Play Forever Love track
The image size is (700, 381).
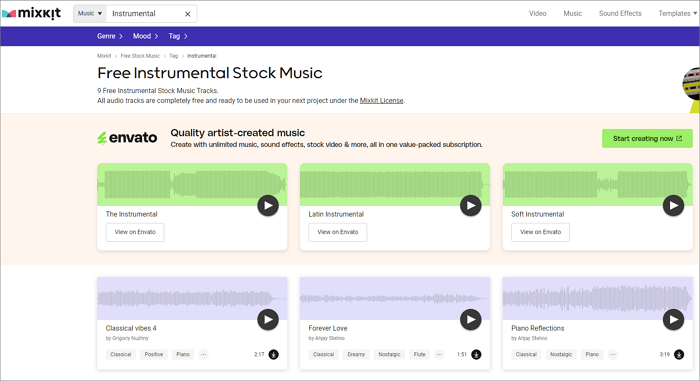click(471, 319)
